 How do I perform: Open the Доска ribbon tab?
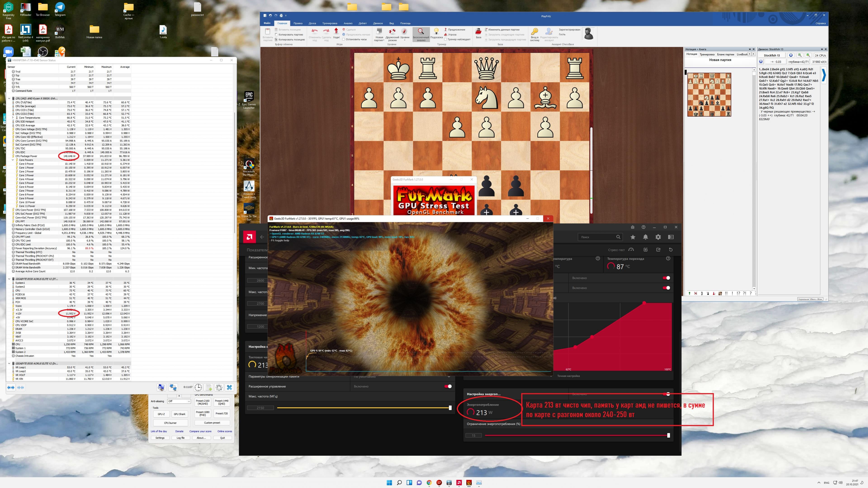312,23
